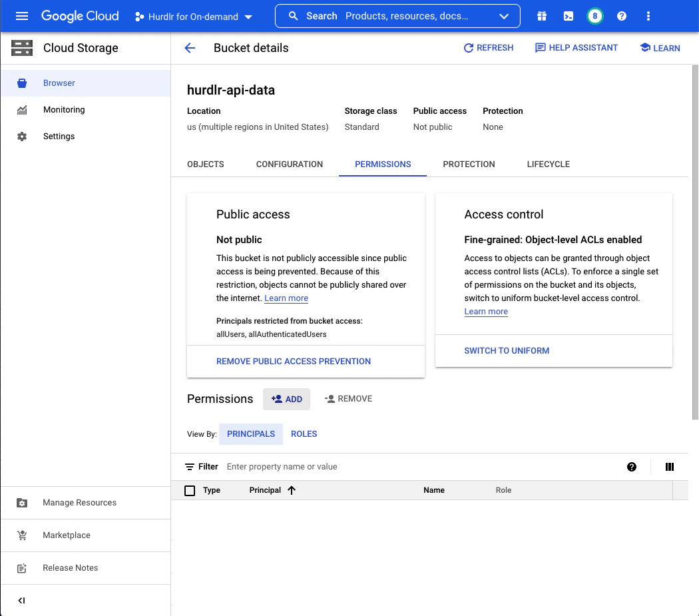Viewport: 699px width, 616px height.
Task: Open the hamburger navigation menu
Action: (x=22, y=16)
